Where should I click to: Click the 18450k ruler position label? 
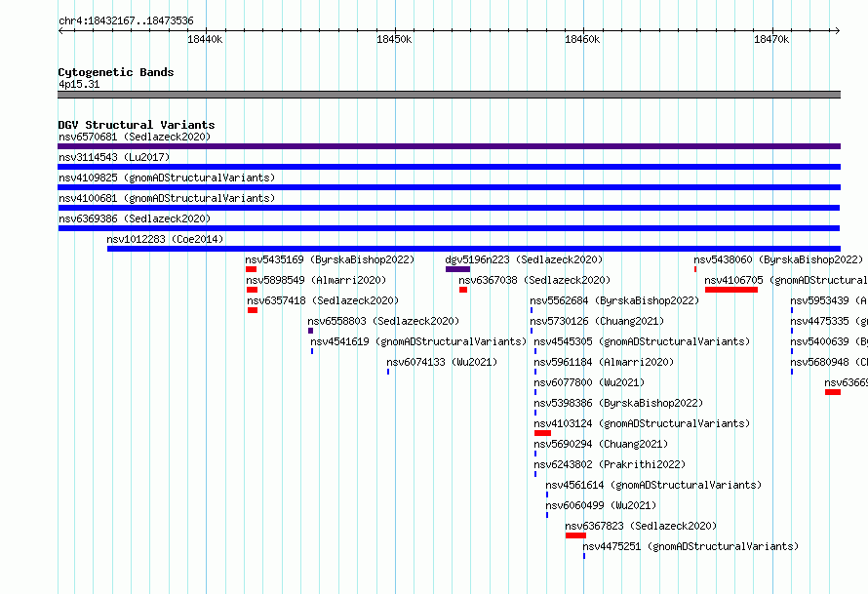(394, 39)
